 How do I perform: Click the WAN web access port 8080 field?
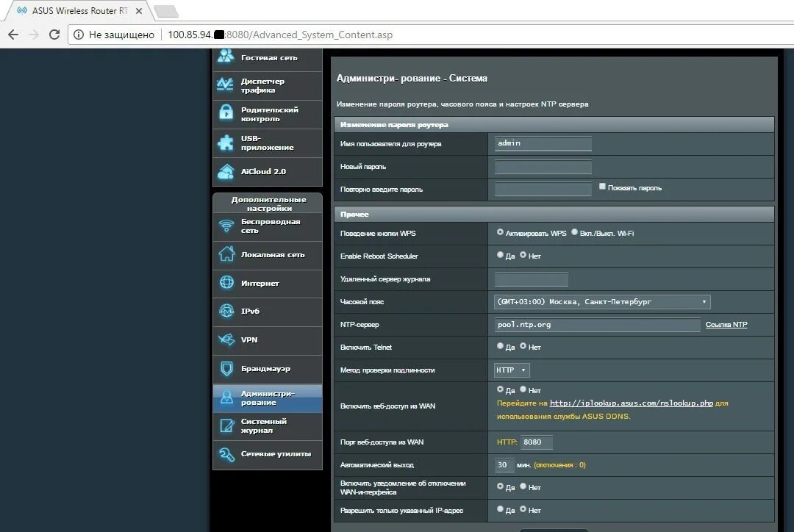536,442
